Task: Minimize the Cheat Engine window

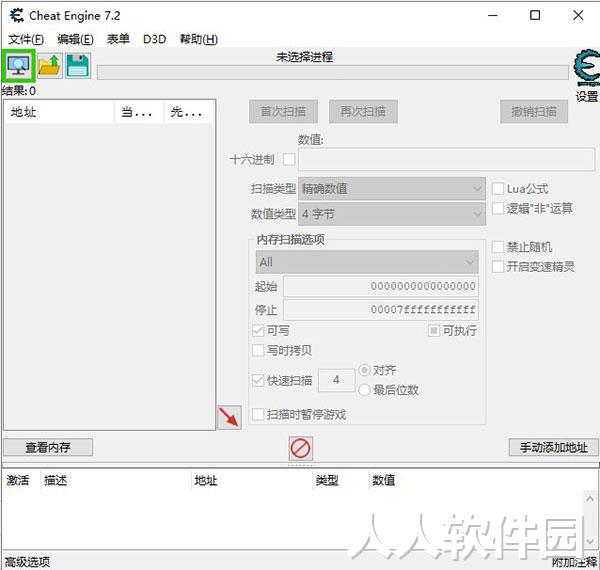Action: (492, 15)
